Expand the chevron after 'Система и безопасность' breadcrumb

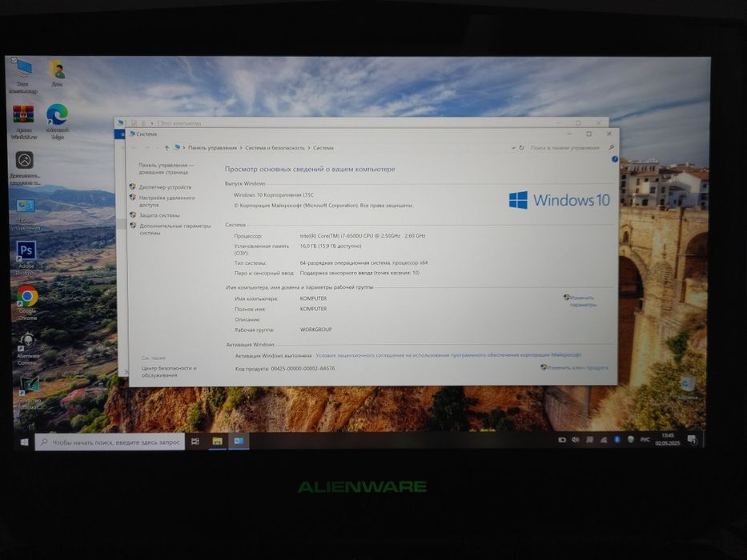[309, 148]
